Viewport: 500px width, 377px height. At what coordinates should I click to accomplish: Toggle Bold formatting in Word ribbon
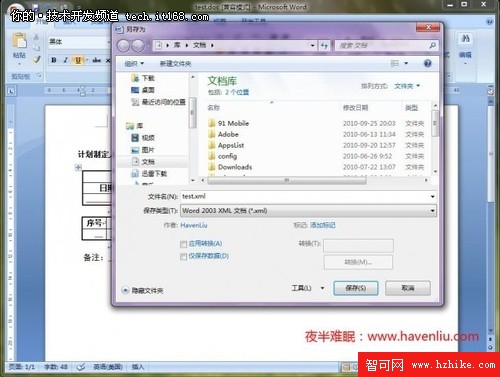pos(54,60)
